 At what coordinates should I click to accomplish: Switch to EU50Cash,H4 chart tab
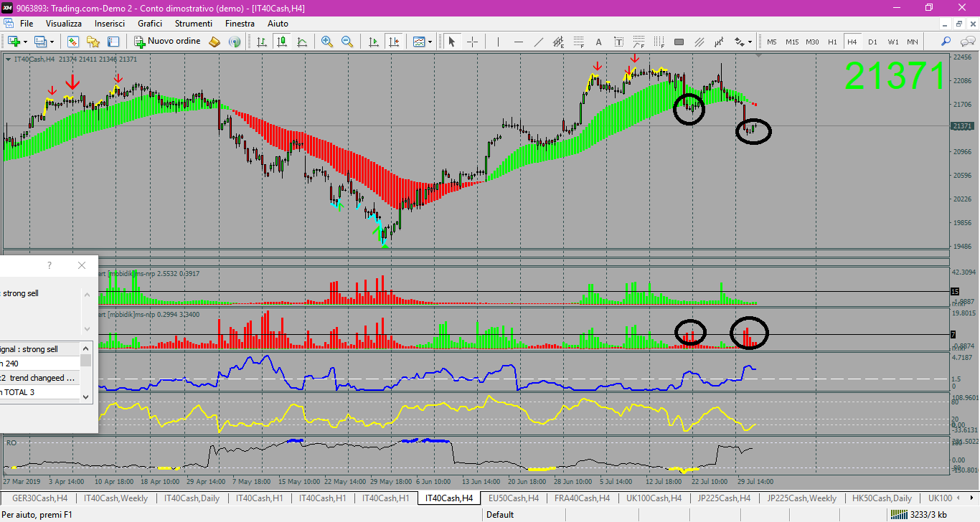pos(514,498)
